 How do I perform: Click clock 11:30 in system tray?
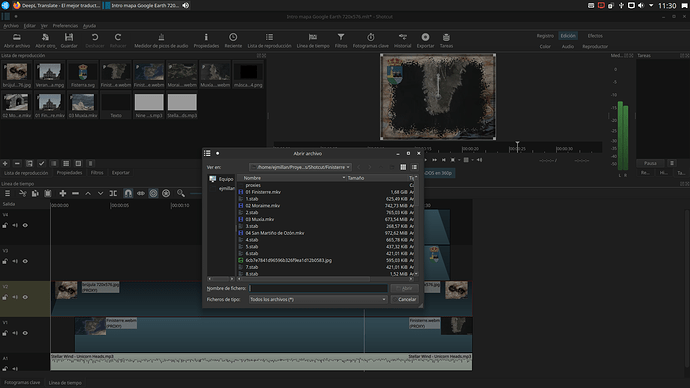click(667, 6)
